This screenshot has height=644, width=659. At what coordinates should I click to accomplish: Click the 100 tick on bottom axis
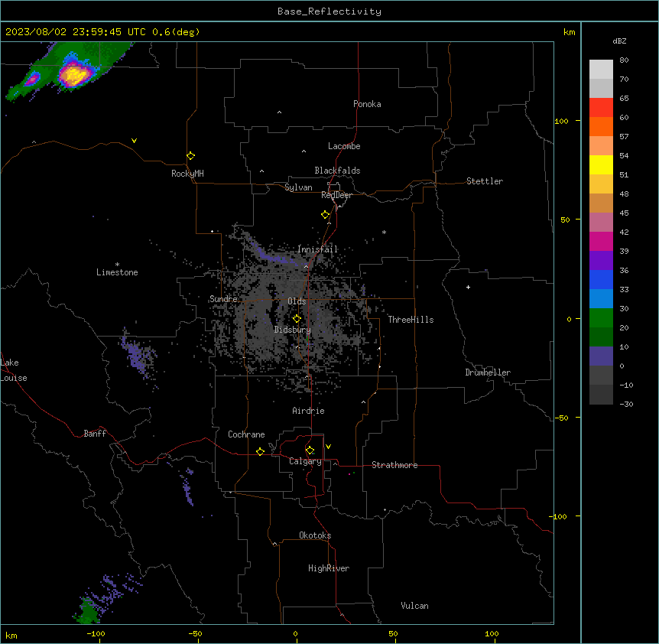click(x=492, y=633)
